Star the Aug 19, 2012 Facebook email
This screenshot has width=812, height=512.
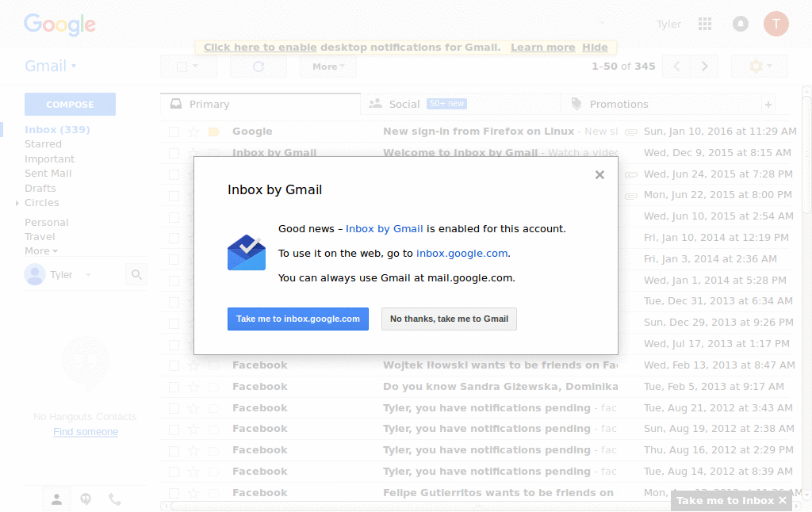tap(193, 429)
